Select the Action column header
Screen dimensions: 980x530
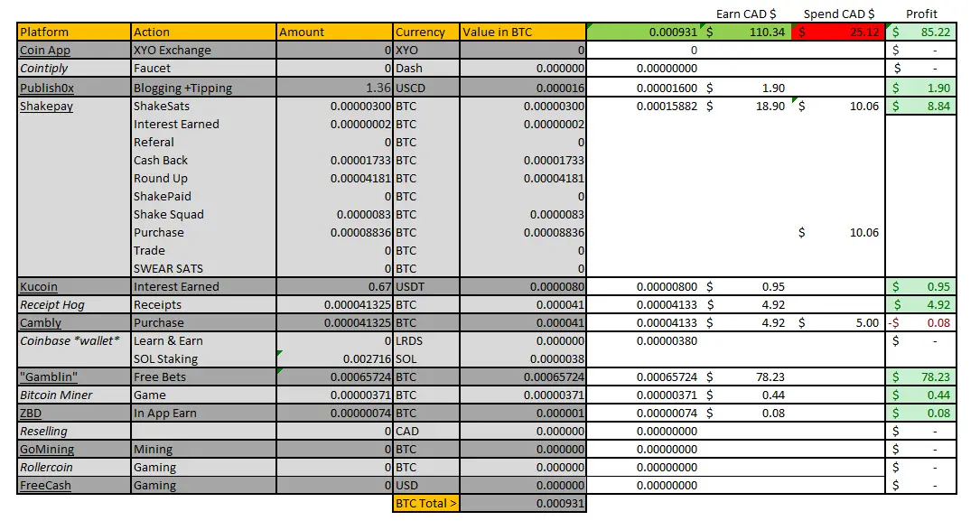203,32
